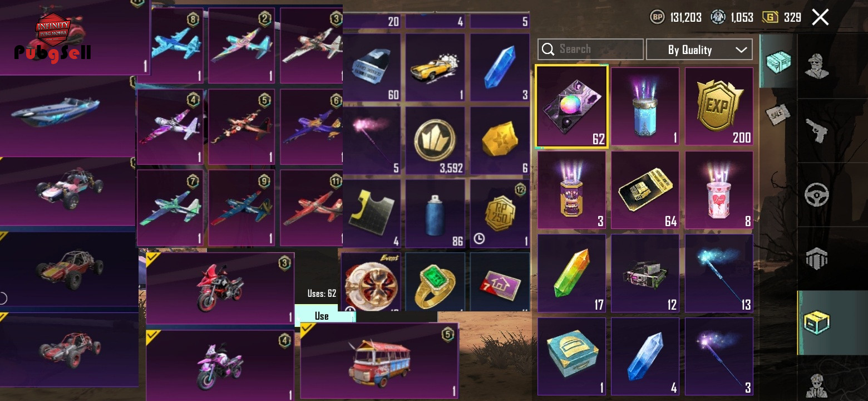Select the emerald ring item

point(435,282)
